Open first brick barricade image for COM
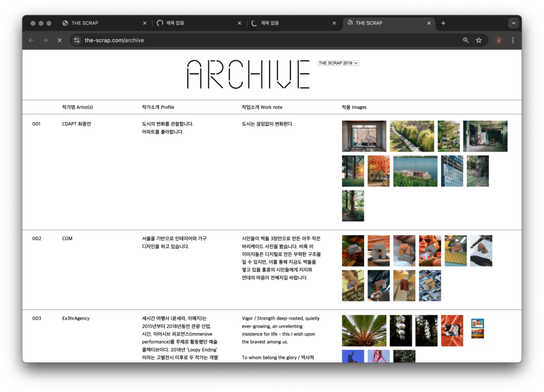This screenshot has width=544, height=392. pos(353,251)
